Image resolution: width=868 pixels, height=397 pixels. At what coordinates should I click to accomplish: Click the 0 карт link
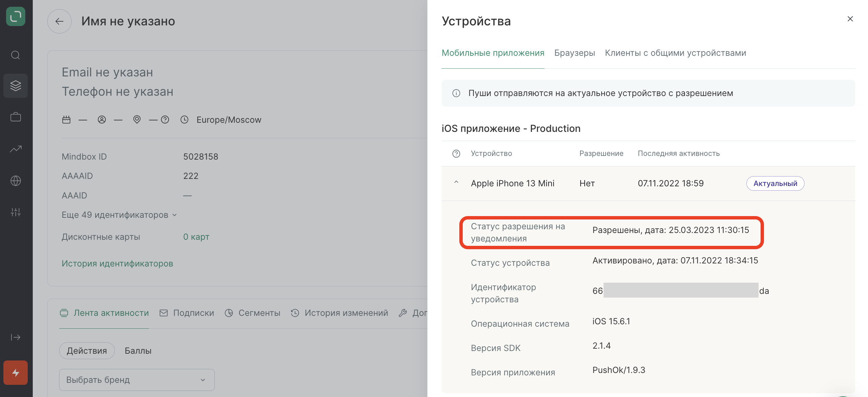tap(196, 237)
